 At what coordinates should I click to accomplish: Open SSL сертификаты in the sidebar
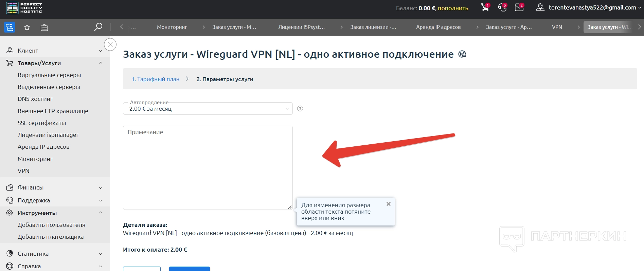42,123
